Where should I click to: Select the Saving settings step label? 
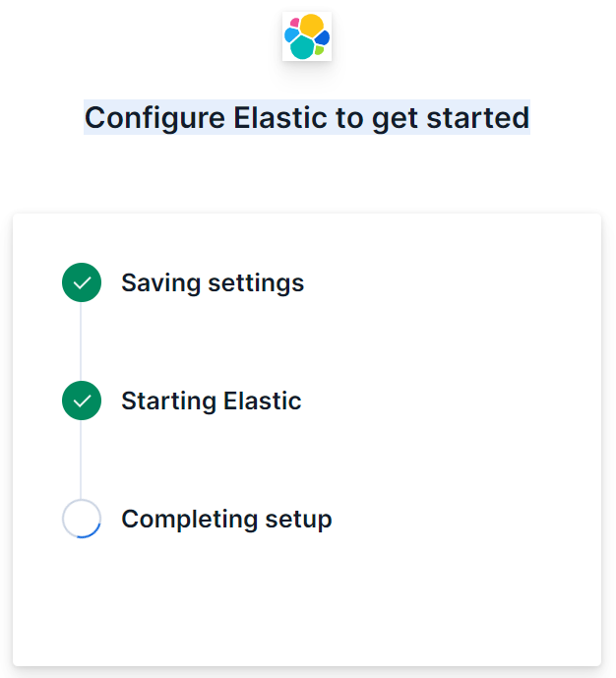[x=213, y=283]
